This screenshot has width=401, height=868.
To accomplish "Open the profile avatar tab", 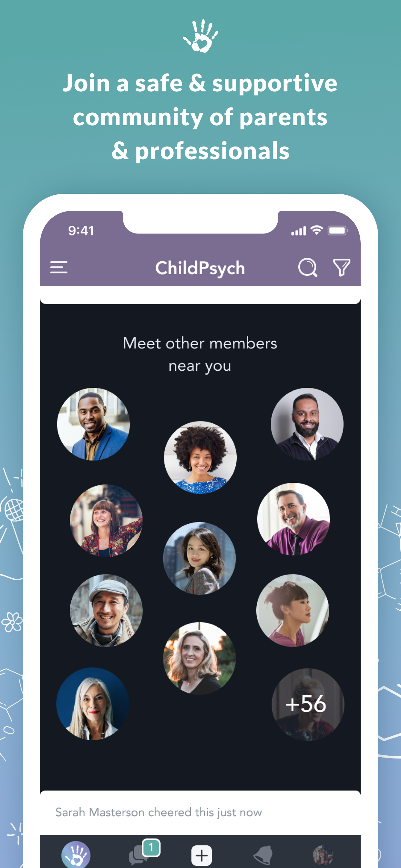I will 323,855.
